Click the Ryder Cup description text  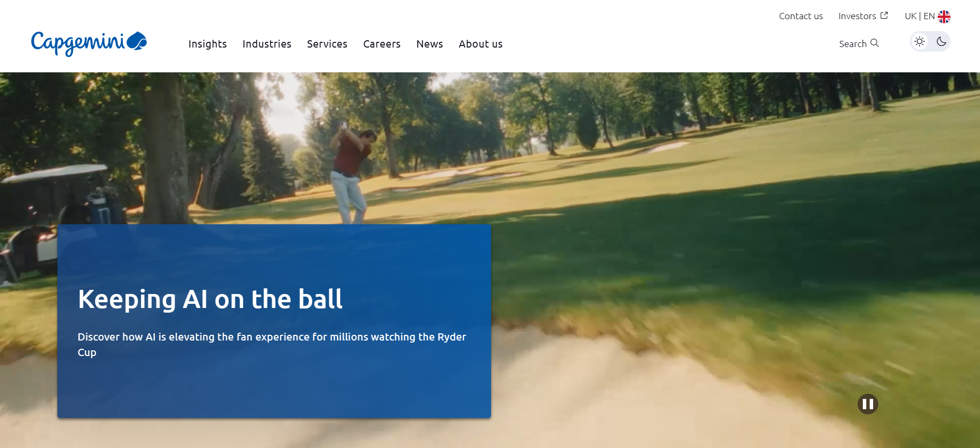coord(272,345)
